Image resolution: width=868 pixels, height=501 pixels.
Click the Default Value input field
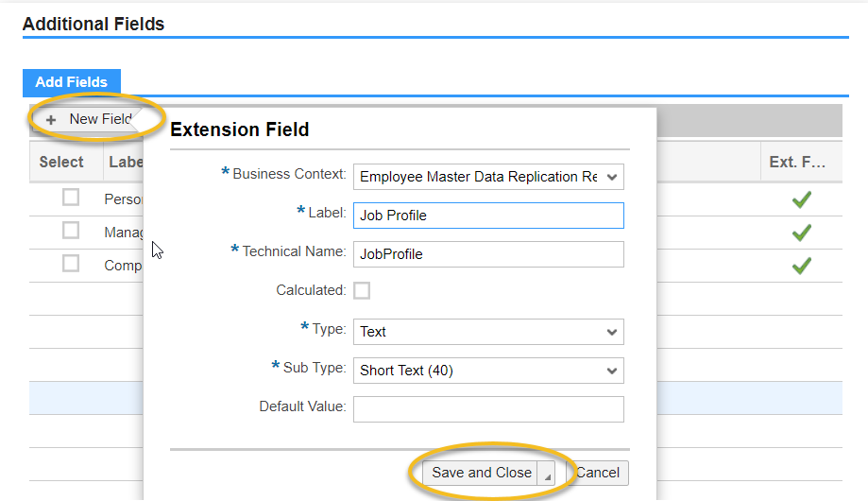[488, 409]
